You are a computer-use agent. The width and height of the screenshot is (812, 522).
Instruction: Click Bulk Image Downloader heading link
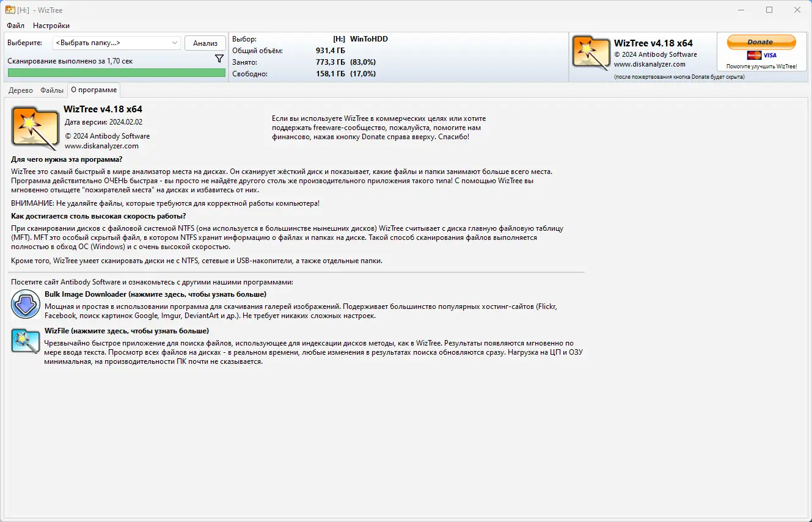pyautogui.click(x=155, y=294)
